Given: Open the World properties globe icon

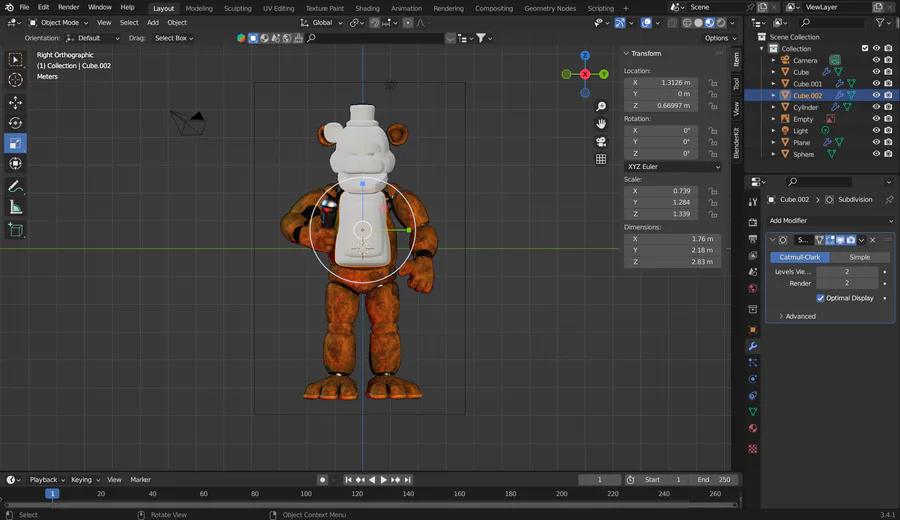Looking at the screenshot, I should [752, 288].
